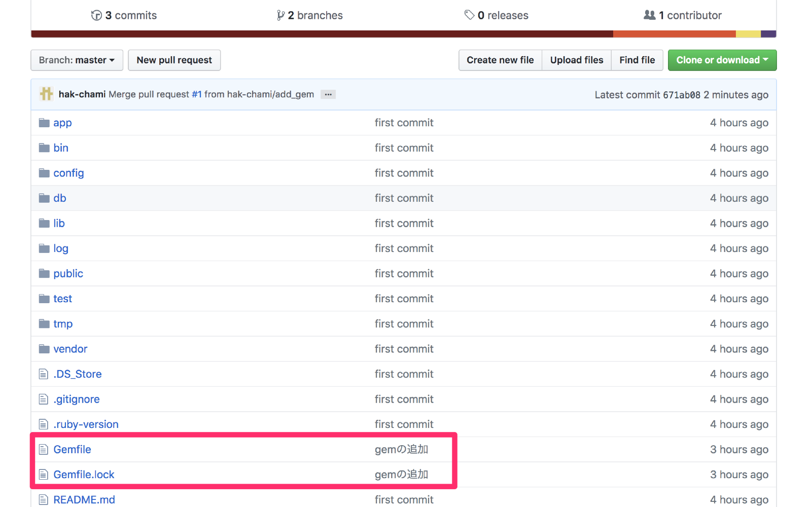
Task: Open the app folder link
Action: [x=62, y=123]
